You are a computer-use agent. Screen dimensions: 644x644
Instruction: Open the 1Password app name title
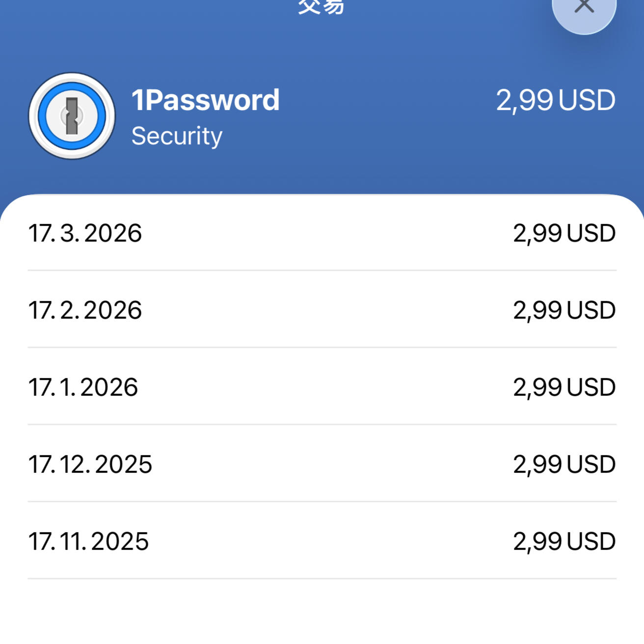click(x=205, y=100)
